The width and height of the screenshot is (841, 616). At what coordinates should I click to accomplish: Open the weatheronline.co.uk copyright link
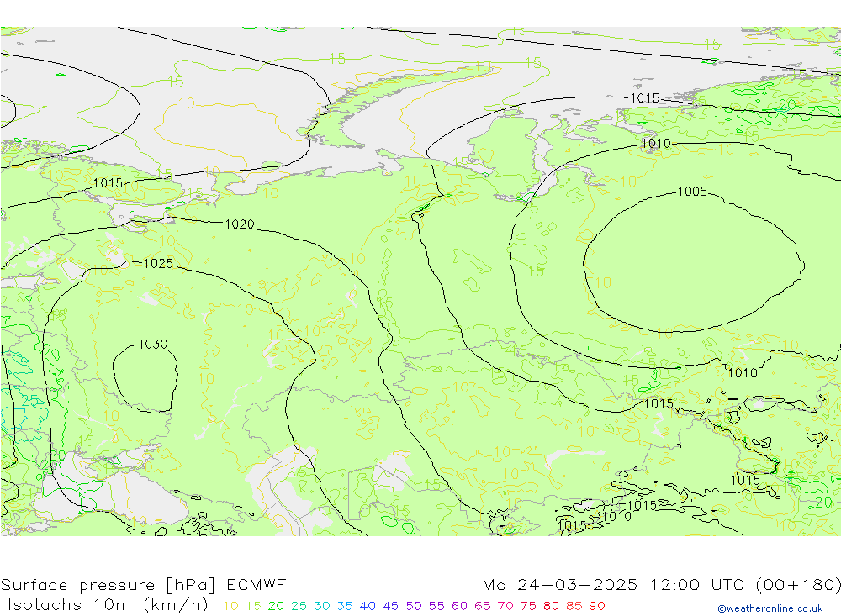[770, 608]
